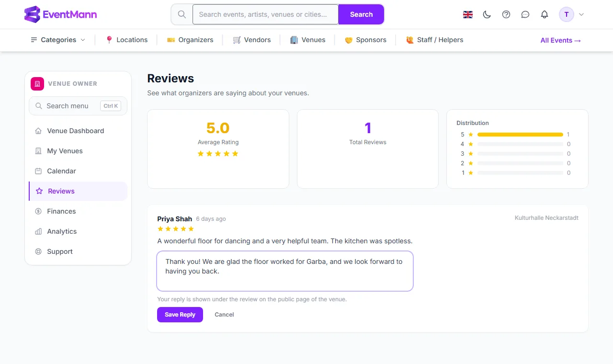The height and width of the screenshot is (364, 613).
Task: Open the Categories dropdown
Action: coord(58,40)
